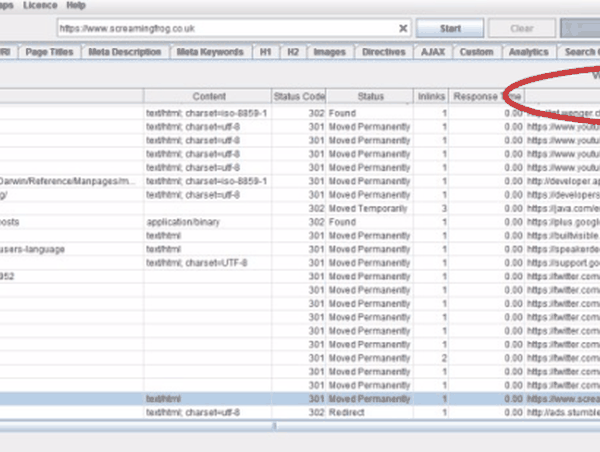Open the AJAX tab
This screenshot has width=600, height=452.
click(433, 52)
